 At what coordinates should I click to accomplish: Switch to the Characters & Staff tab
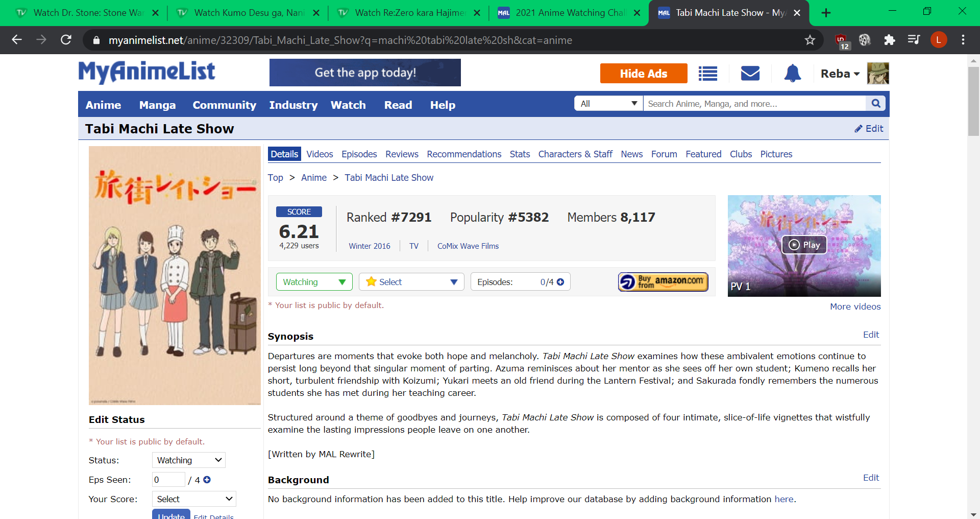point(575,154)
